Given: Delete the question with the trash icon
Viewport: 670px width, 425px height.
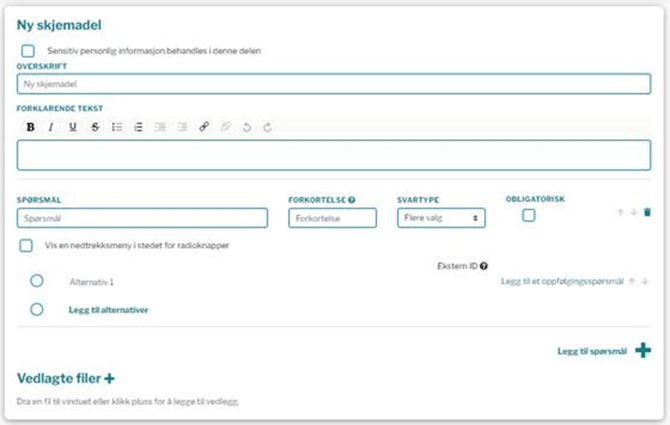Looking at the screenshot, I should [647, 212].
